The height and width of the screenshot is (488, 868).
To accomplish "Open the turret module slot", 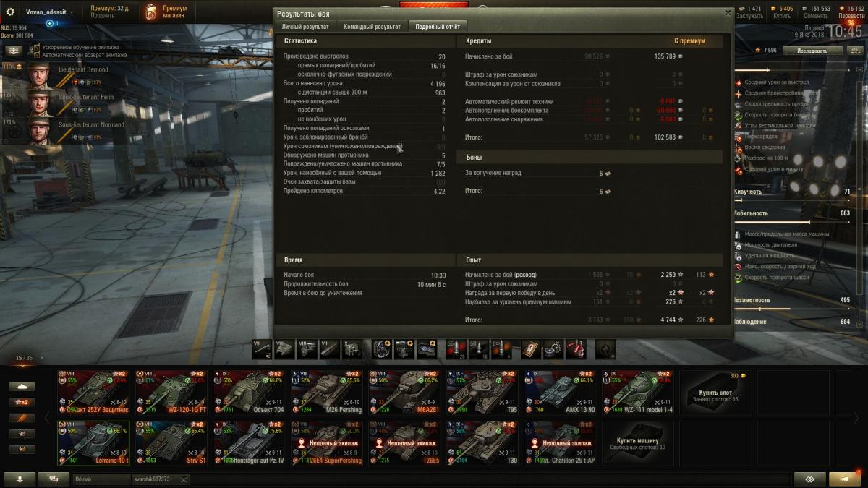I will coord(284,349).
